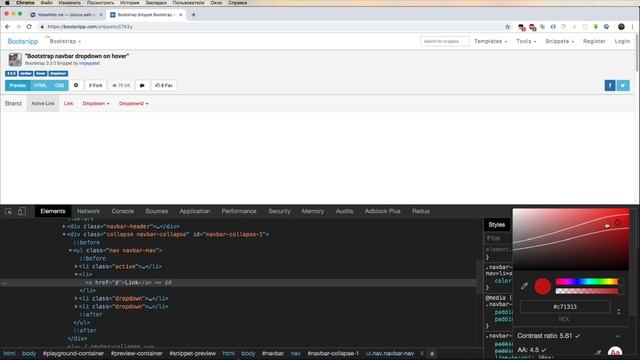
Task: Open the Dropdown menu in preview navbar
Action: pyautogui.click(x=96, y=104)
